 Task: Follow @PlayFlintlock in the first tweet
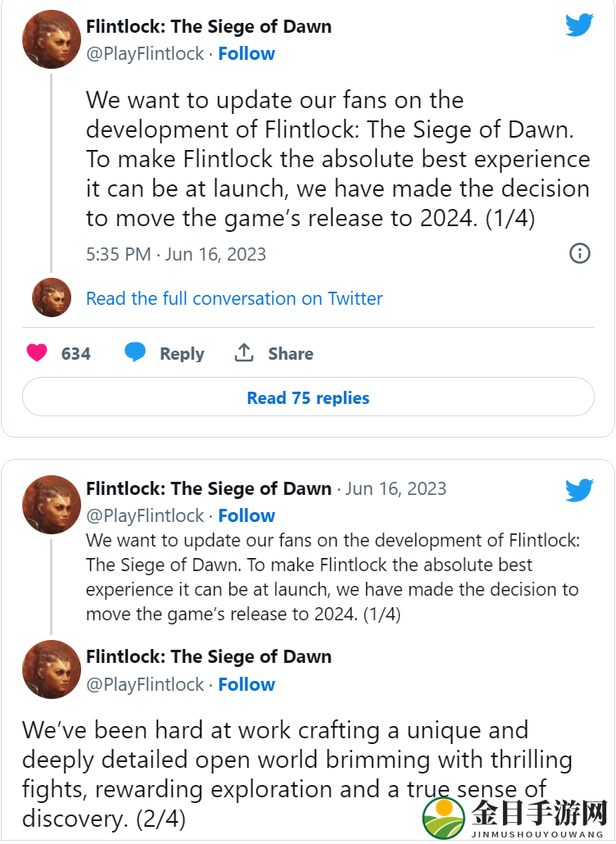point(247,54)
